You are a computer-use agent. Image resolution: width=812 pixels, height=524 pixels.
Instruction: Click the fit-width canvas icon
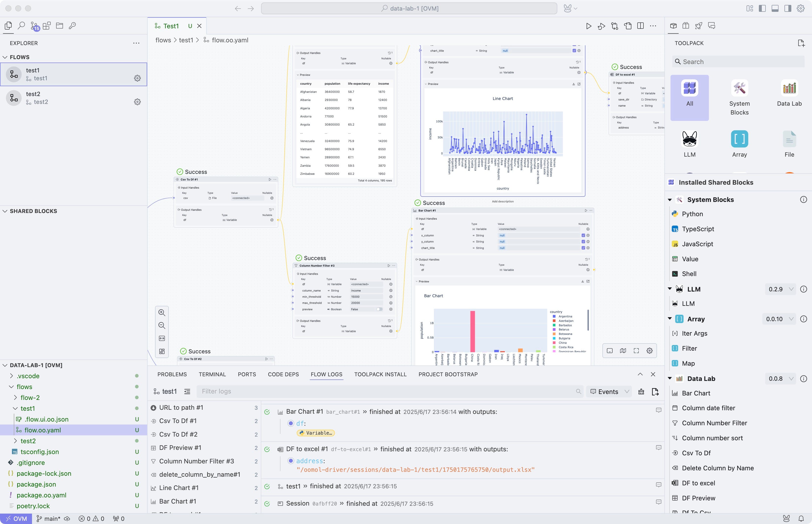point(162,338)
